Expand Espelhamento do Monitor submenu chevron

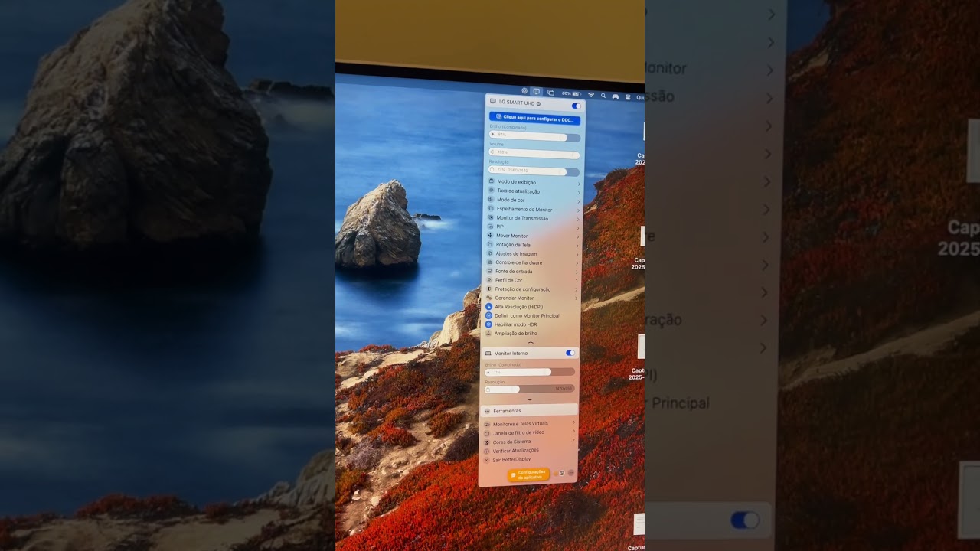579,210
